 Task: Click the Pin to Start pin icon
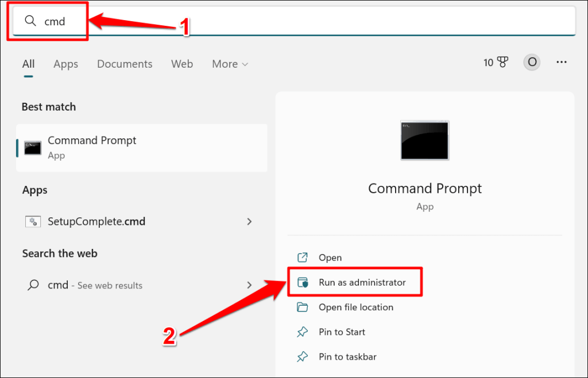tap(303, 332)
